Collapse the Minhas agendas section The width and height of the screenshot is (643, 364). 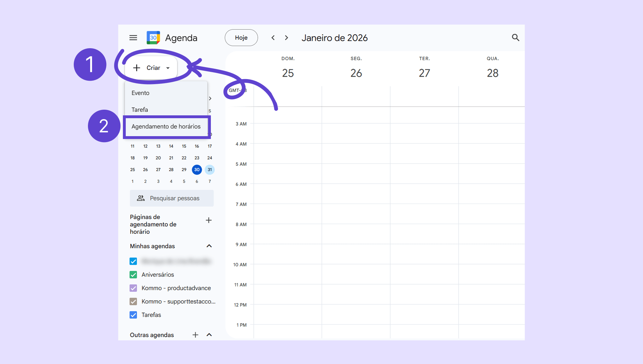[x=209, y=246]
